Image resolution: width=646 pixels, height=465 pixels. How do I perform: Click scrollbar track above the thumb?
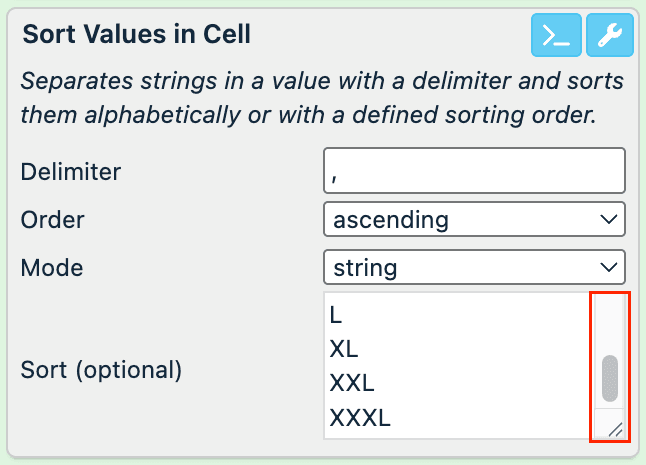[609, 325]
